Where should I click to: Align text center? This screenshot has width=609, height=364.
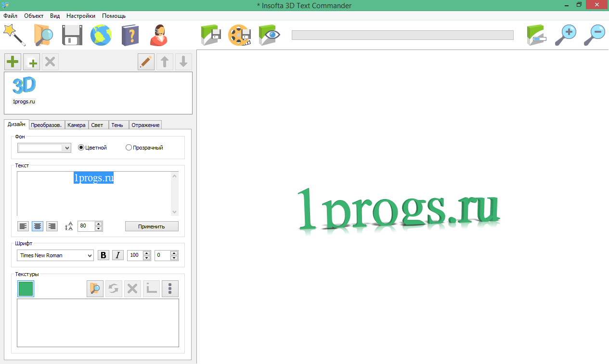pyautogui.click(x=38, y=226)
